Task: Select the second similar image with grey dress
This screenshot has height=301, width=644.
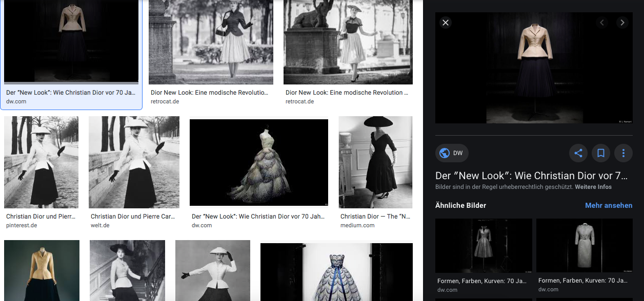Action: pos(584,246)
